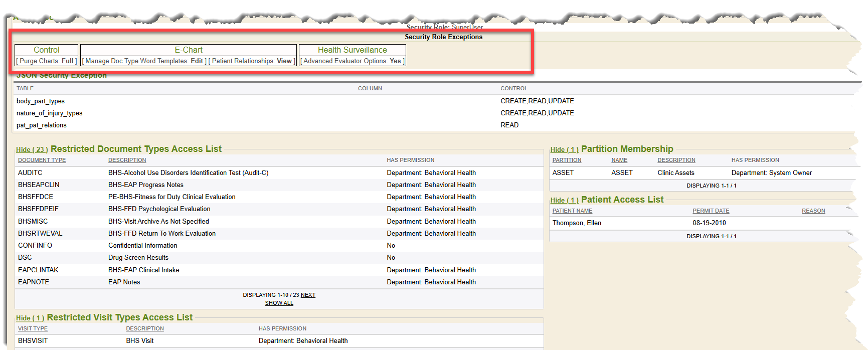Collapse Restricted Visit Types Access List
Screen dimensions: 868x350
tap(30, 318)
